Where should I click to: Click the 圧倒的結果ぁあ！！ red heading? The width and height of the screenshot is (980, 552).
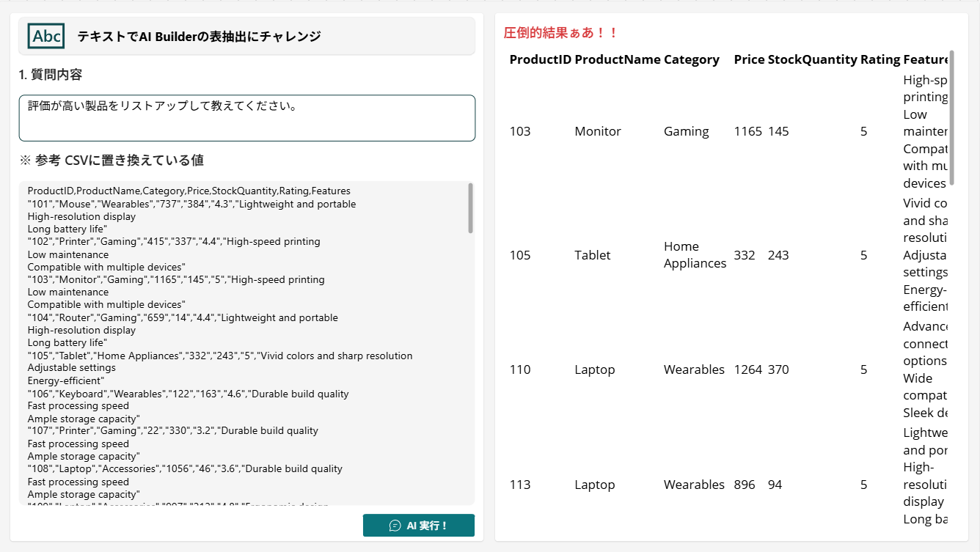coord(561,33)
